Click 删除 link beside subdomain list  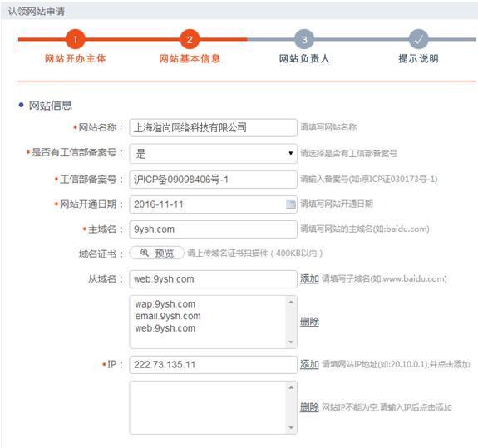click(309, 322)
